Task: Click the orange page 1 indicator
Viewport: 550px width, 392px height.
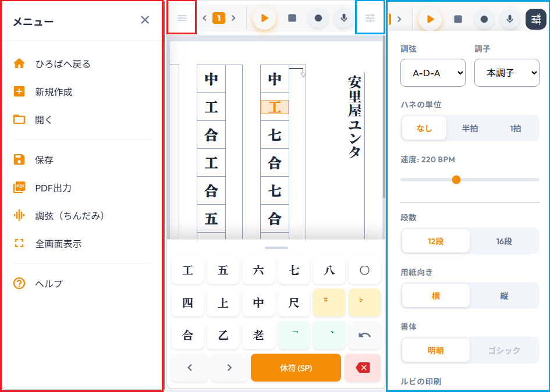Action: pyautogui.click(x=219, y=18)
